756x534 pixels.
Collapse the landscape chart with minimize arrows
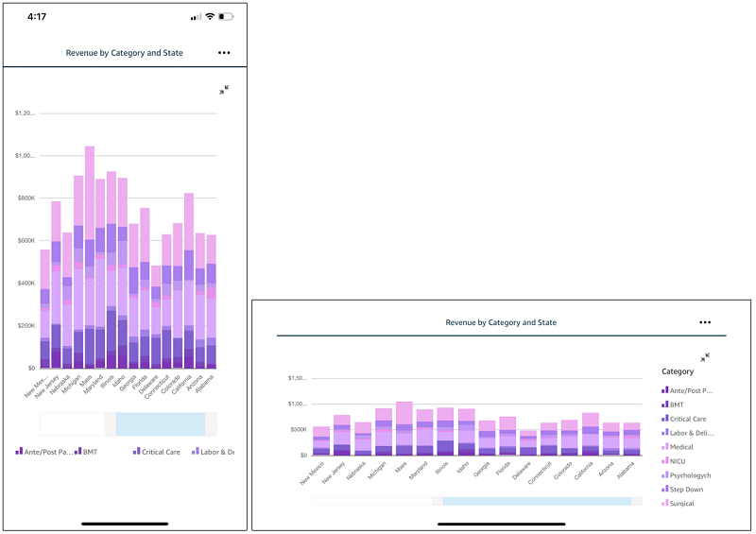point(705,357)
